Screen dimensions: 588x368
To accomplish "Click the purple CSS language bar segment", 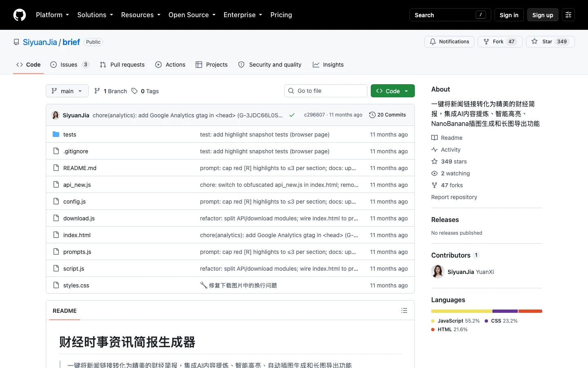I will [505, 311].
